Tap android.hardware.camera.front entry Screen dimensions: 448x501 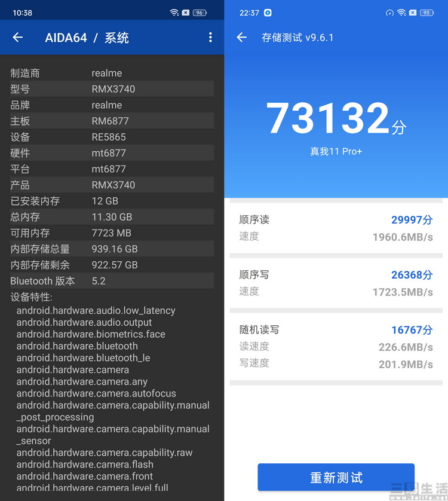coord(85,476)
